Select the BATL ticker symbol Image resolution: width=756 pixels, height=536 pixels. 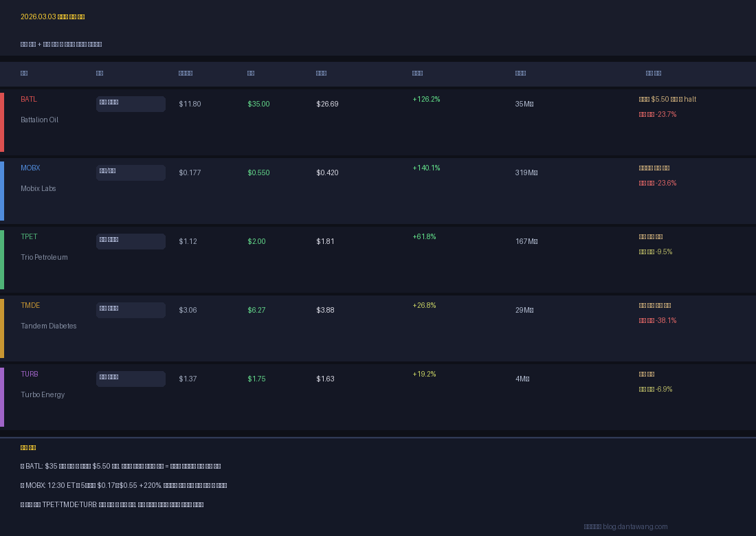(28, 99)
